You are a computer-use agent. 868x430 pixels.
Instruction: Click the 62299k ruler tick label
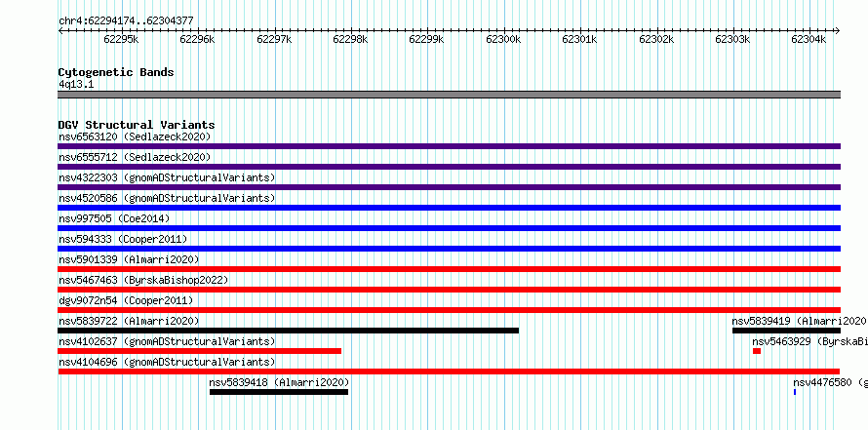point(427,39)
